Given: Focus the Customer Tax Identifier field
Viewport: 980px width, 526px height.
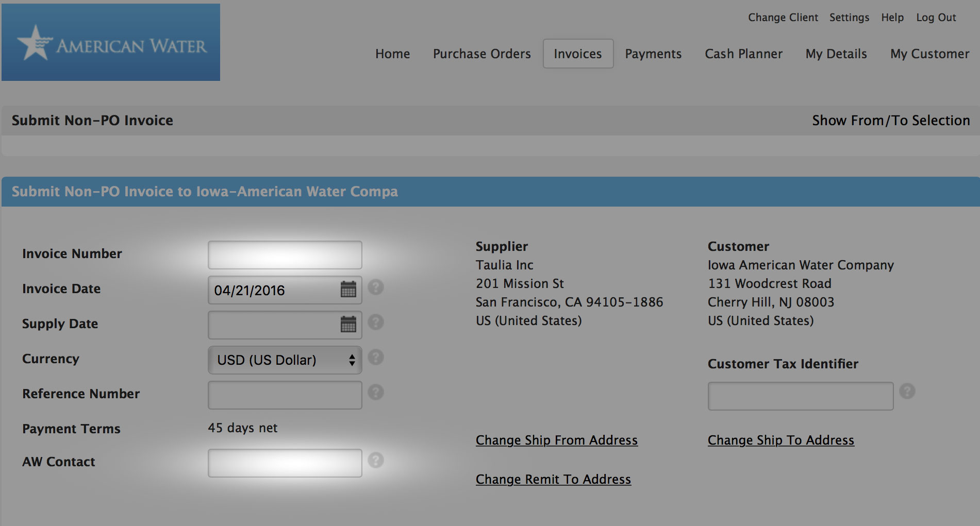Looking at the screenshot, I should tap(801, 396).
